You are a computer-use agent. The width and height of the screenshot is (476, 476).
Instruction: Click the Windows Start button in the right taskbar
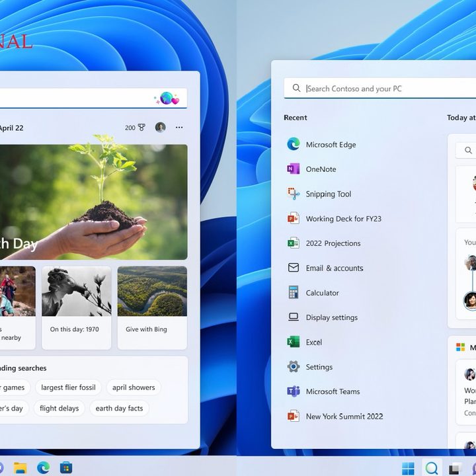click(x=408, y=469)
